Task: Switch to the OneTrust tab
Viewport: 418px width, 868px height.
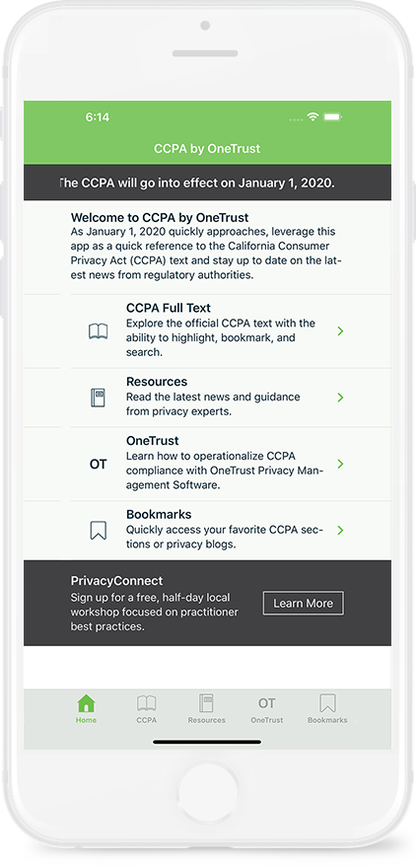Action: coord(267,709)
